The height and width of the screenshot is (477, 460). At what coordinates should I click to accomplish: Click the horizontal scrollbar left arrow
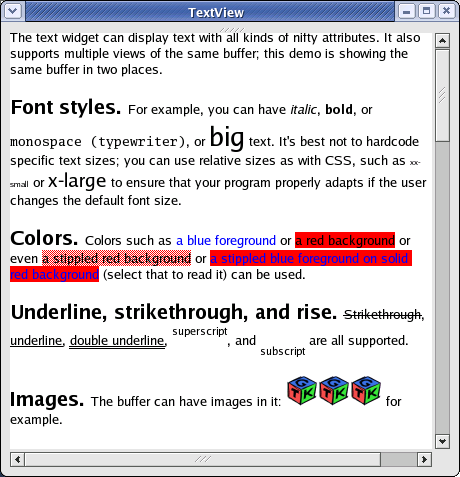click(18, 459)
